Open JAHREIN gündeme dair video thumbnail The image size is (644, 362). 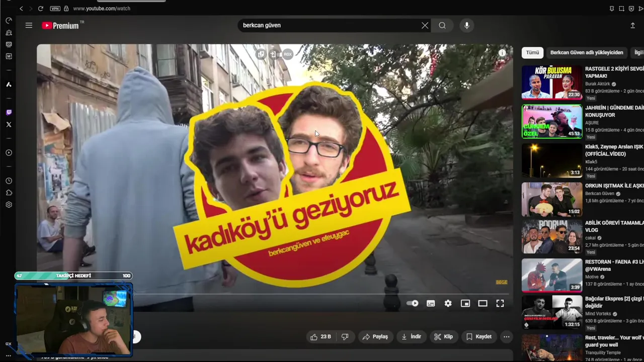tap(552, 121)
